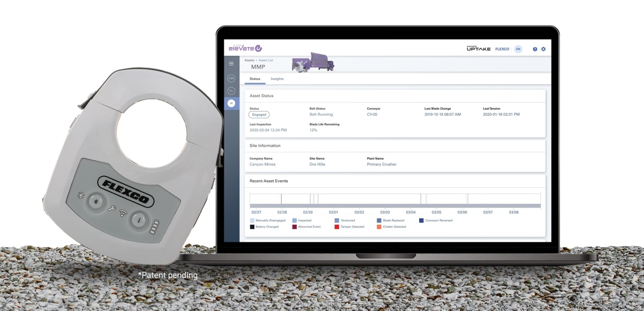Open the settings gear icon

click(543, 49)
